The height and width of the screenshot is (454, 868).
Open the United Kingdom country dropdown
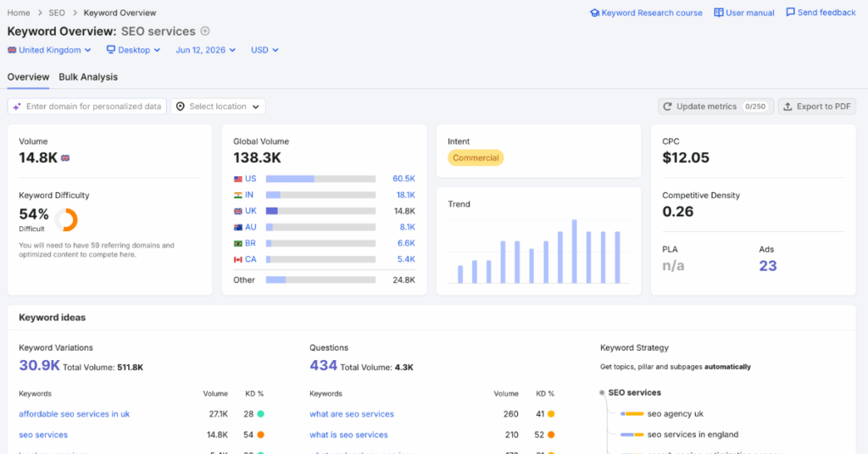(49, 50)
